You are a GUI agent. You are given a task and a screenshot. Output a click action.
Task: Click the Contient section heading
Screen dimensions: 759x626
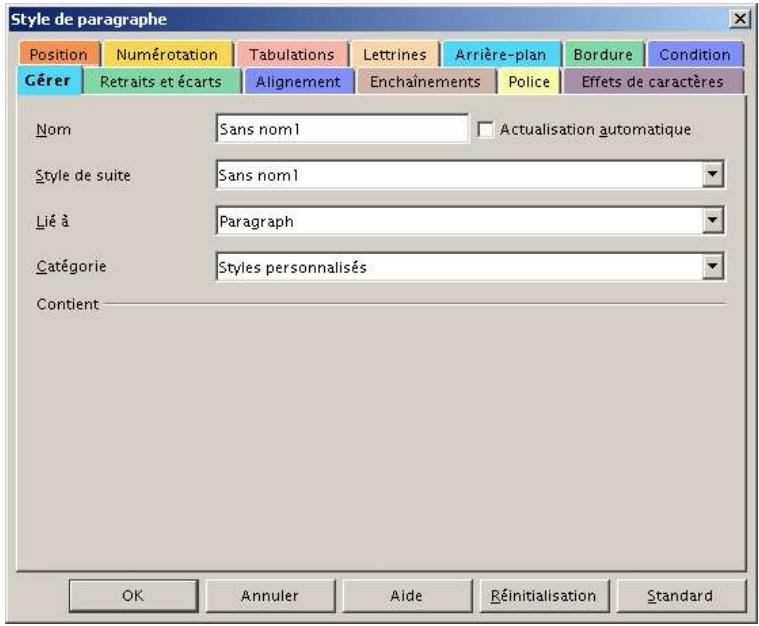[x=68, y=304]
